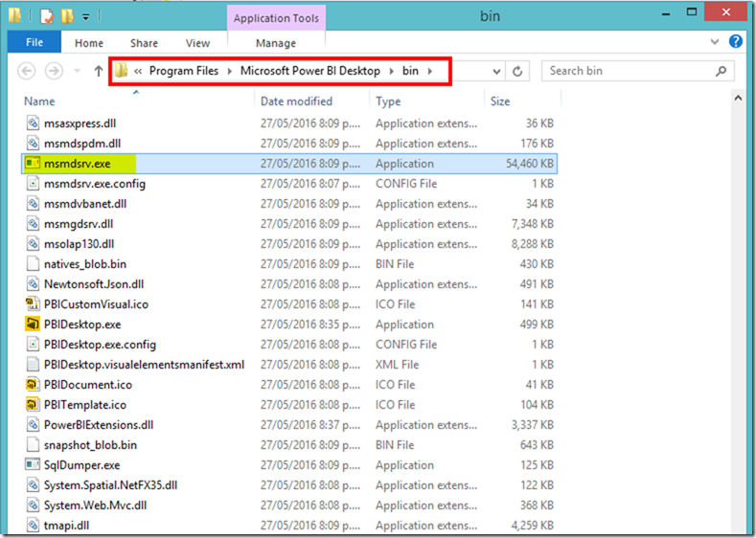Navigate to Microsoft Power BI Desktop breadcrumb
The image size is (756, 538).
coord(310,71)
